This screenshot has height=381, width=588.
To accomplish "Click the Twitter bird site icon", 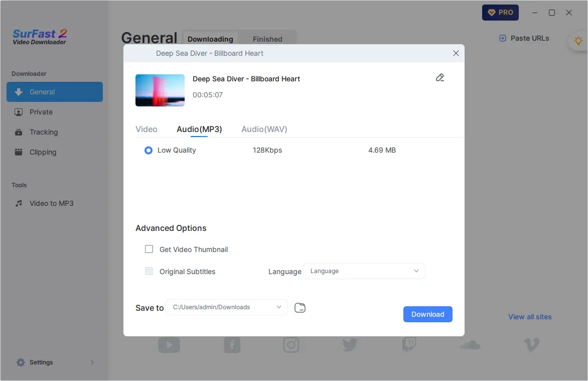I will pos(350,344).
